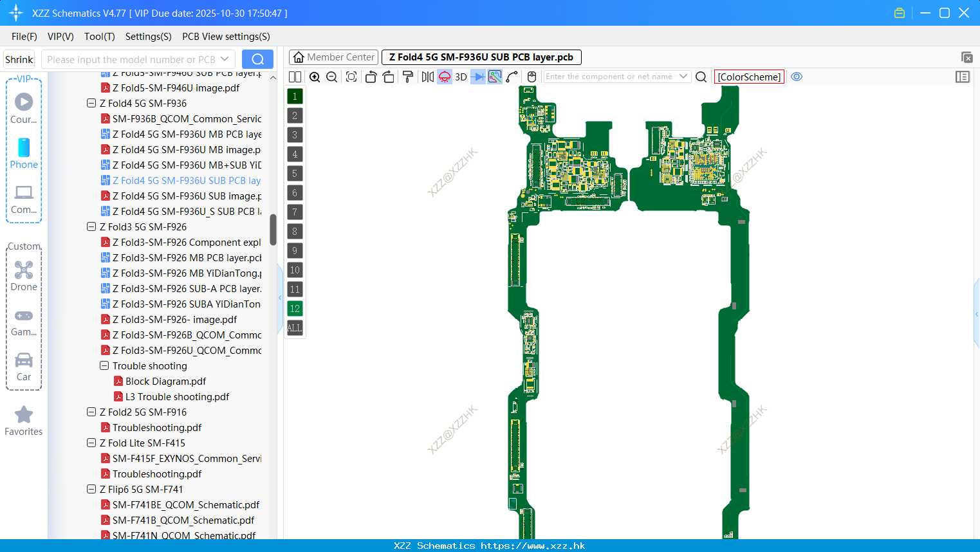Open Courses in the sidebar
The width and height of the screenshot is (980, 552).
click(x=24, y=108)
